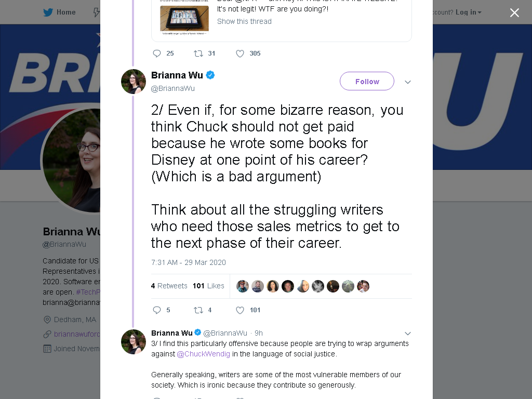Viewport: 532px width, 399px height.
Task: Click the Twitter bird Home icon
Action: (x=48, y=12)
